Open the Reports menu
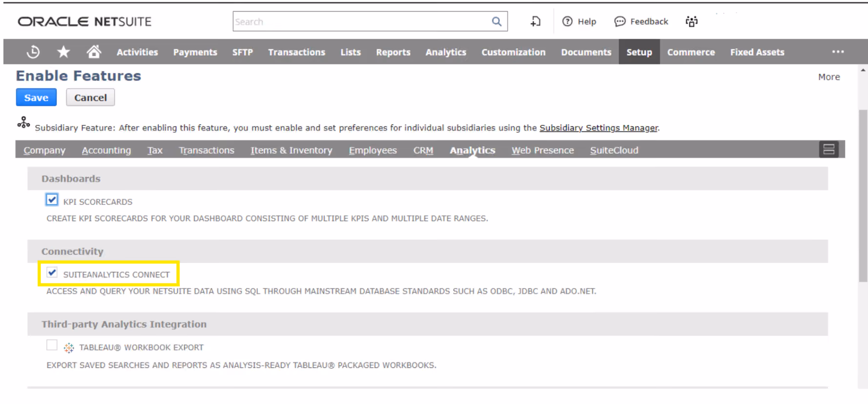The height and width of the screenshot is (404, 868). click(x=393, y=52)
